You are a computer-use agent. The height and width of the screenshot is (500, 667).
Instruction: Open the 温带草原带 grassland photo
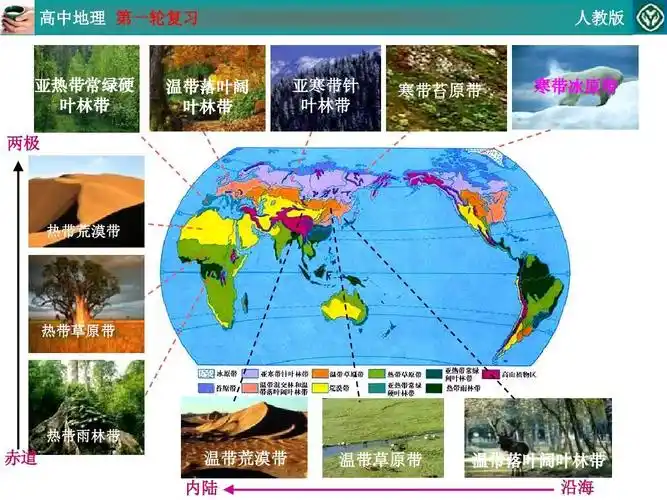(383, 438)
